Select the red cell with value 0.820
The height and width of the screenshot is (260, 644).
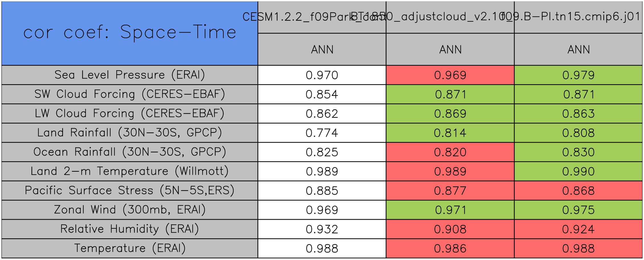pyautogui.click(x=450, y=152)
